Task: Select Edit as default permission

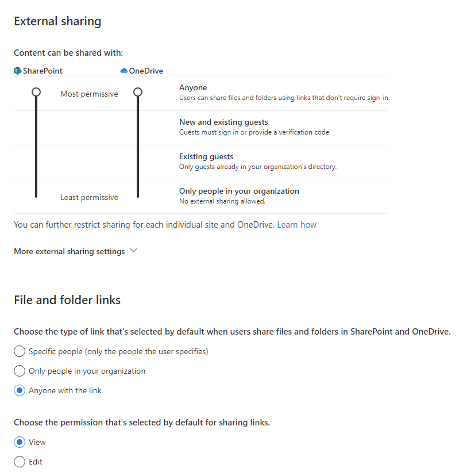Action: [20, 462]
